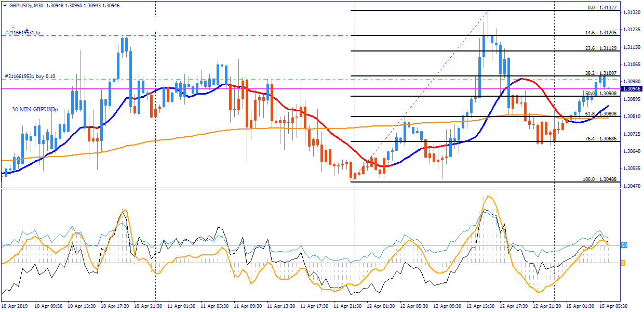Click the 15 Apr 05:30 time label
This screenshot has width=644, height=312.
pyautogui.click(x=613, y=306)
